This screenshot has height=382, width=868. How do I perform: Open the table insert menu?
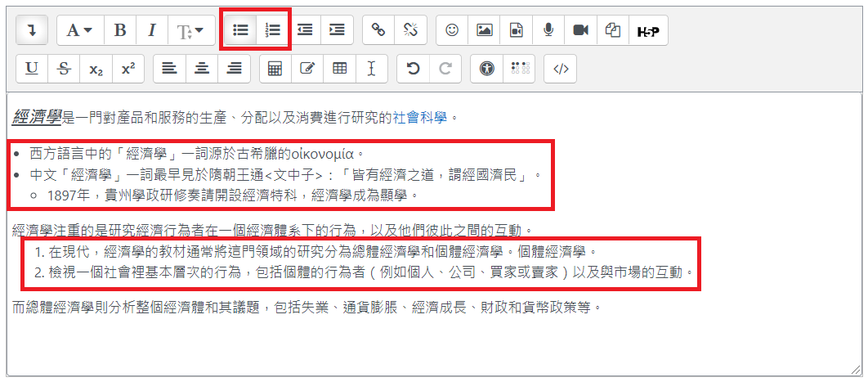(x=339, y=69)
